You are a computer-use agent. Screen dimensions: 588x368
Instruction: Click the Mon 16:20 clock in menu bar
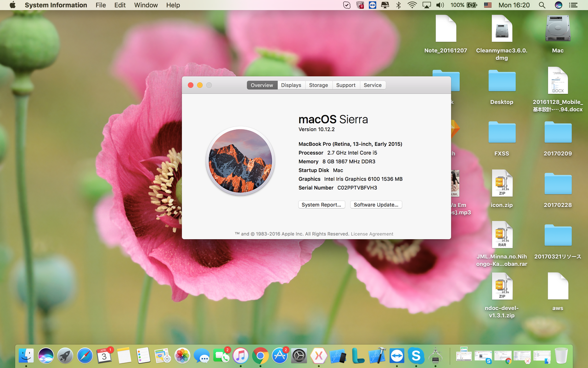click(514, 5)
